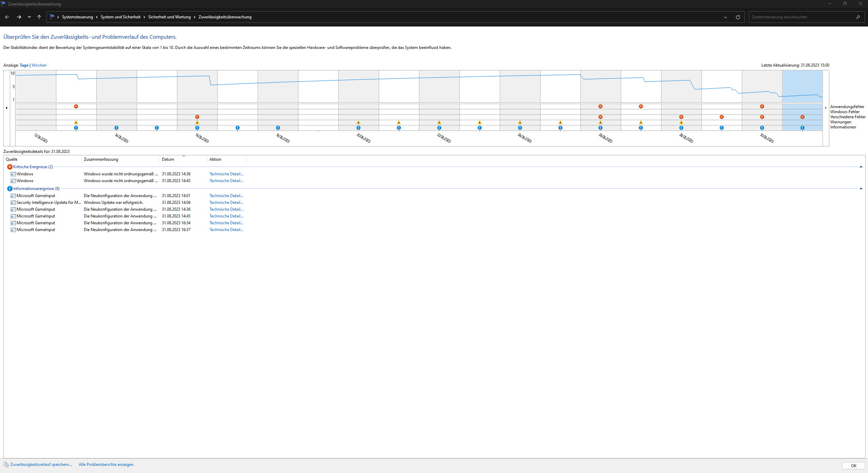The height and width of the screenshot is (473, 868).
Task: Collapse the Kritische Ereignisse group
Action: pyautogui.click(x=861, y=167)
